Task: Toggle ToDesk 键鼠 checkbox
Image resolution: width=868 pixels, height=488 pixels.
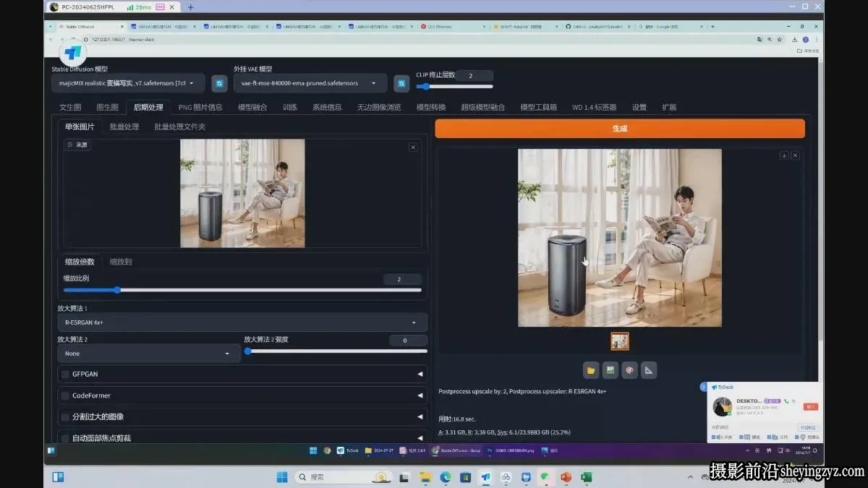Action: [x=741, y=437]
